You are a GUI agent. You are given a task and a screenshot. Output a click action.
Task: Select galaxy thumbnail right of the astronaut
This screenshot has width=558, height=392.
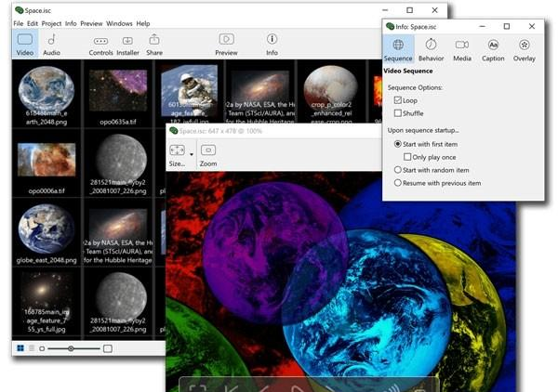pos(260,91)
